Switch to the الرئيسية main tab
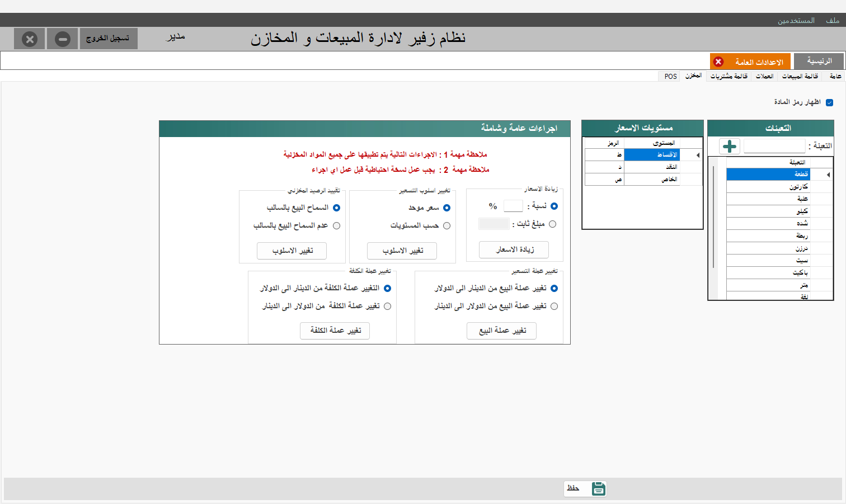The image size is (846, 504). point(819,61)
